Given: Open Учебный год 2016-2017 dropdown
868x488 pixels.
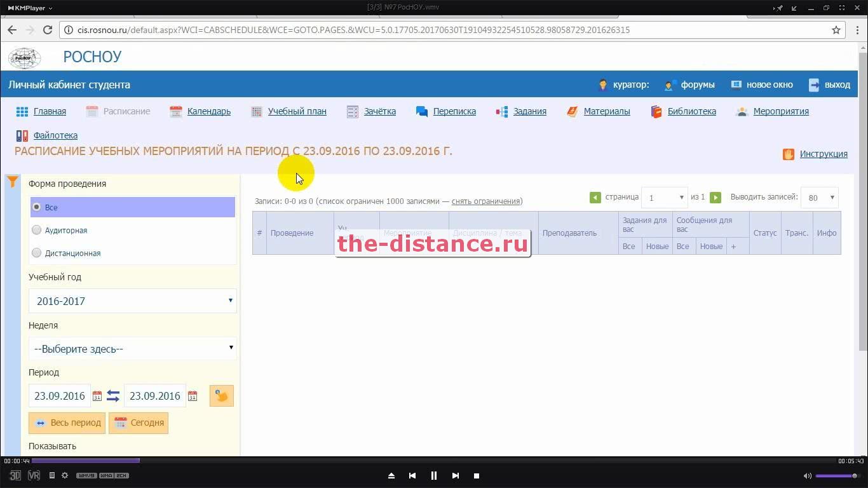Looking at the screenshot, I should 133,301.
